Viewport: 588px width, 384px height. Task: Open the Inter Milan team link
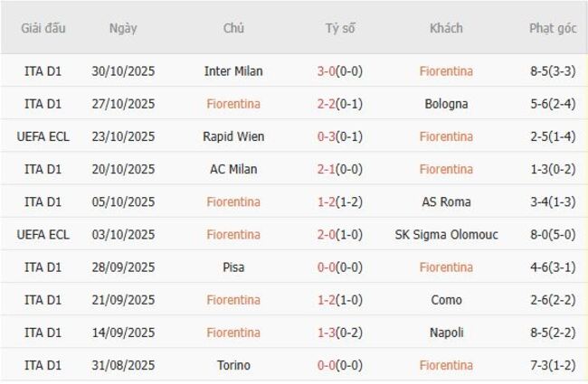click(233, 71)
